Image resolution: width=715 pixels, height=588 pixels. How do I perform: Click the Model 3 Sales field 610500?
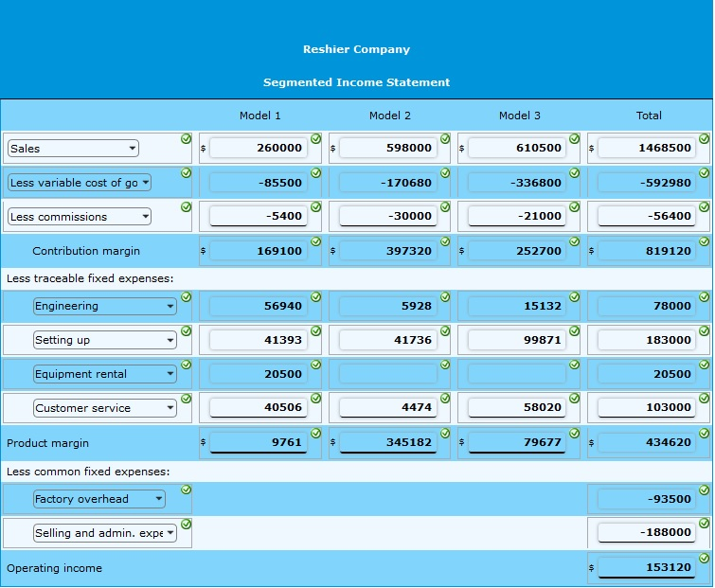pyautogui.click(x=517, y=148)
